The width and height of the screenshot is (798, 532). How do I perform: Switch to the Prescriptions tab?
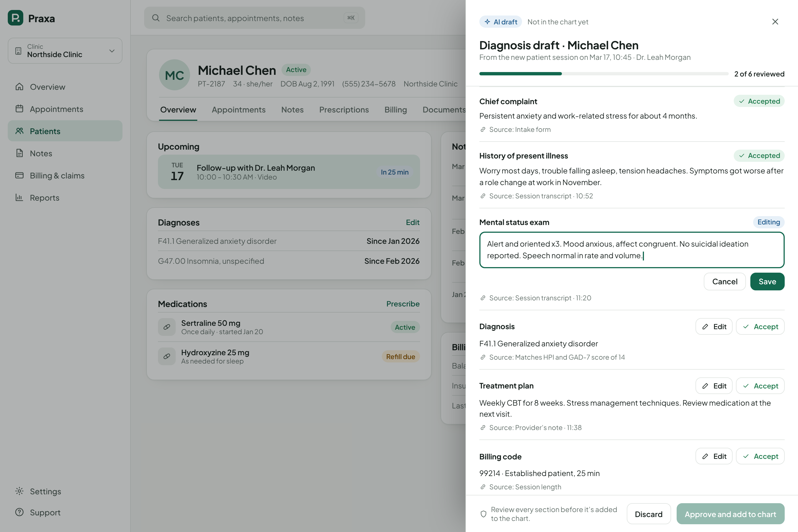[x=344, y=110]
